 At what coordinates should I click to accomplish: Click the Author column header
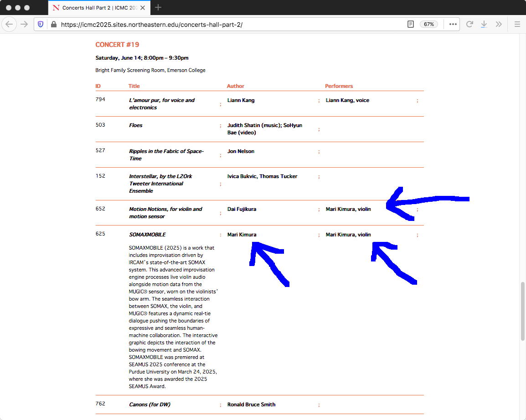(236, 86)
